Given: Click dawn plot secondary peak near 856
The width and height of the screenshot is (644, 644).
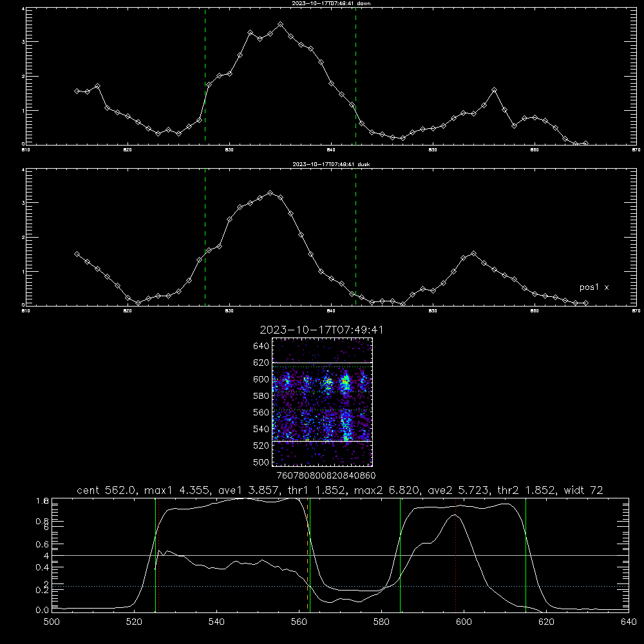Looking at the screenshot, I should (494, 90).
